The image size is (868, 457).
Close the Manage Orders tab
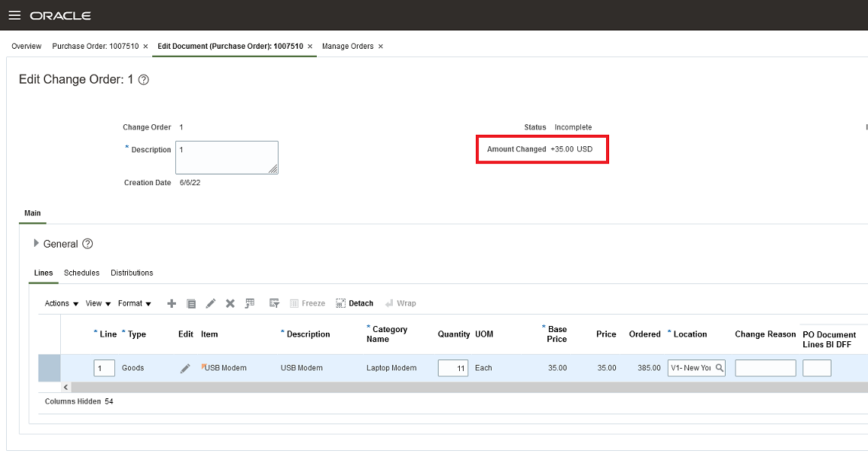pos(380,46)
